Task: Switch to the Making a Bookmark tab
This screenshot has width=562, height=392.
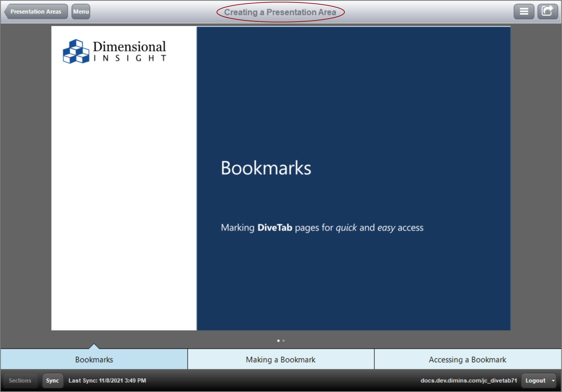Action: [280, 359]
